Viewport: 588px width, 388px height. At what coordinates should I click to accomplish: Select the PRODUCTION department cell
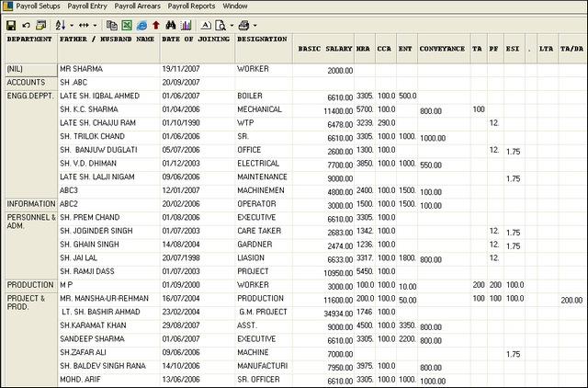click(x=31, y=286)
